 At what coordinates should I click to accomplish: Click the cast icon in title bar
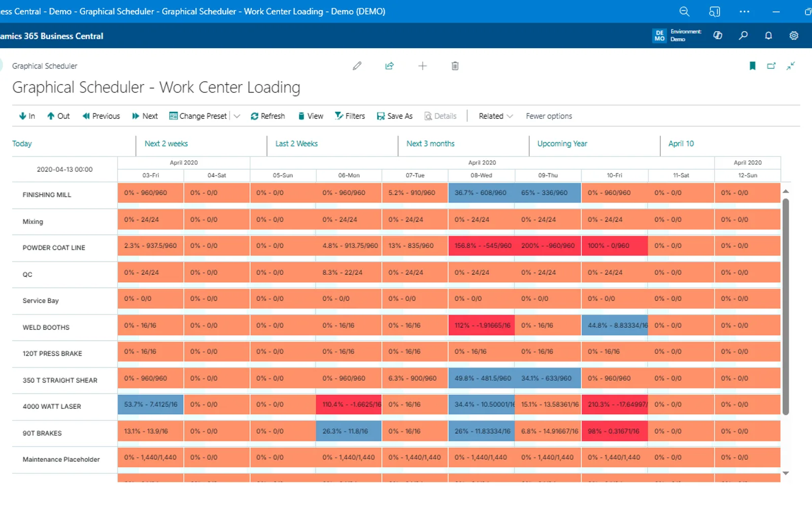714,11
